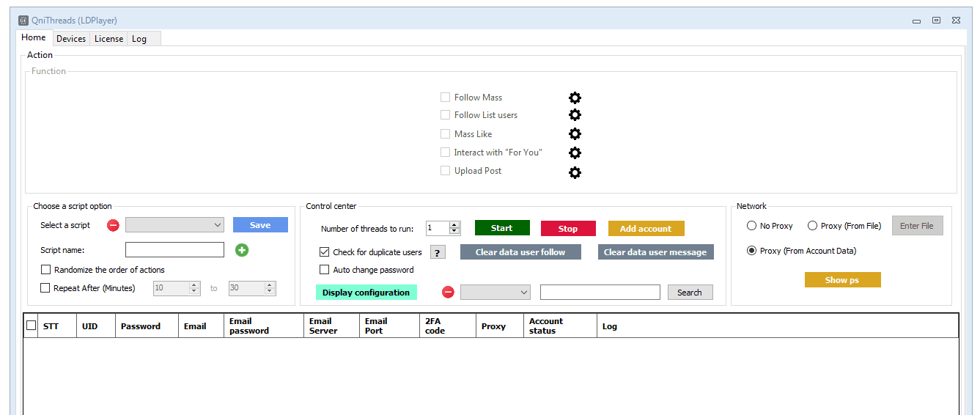Switch to the Devices tab
The width and height of the screenshot is (980, 415).
coord(71,39)
